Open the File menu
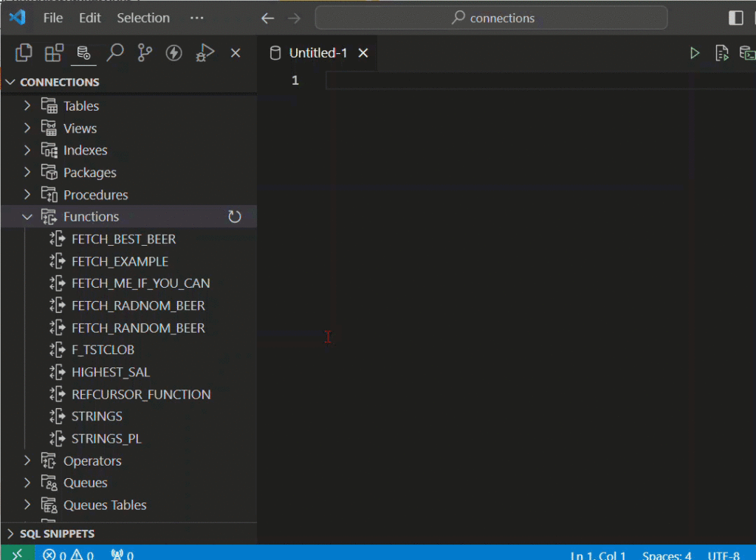The image size is (756, 560). [x=52, y=18]
